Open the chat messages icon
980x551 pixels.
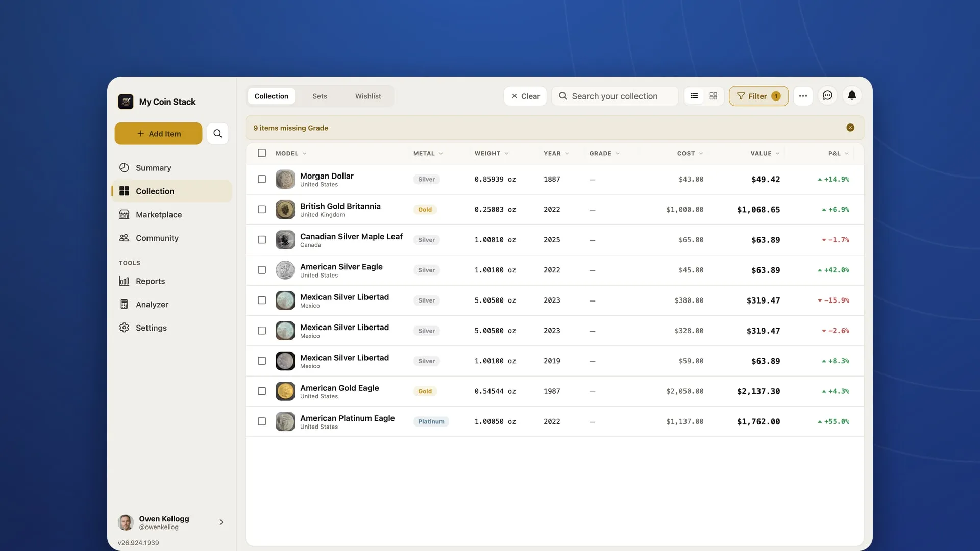(x=827, y=95)
